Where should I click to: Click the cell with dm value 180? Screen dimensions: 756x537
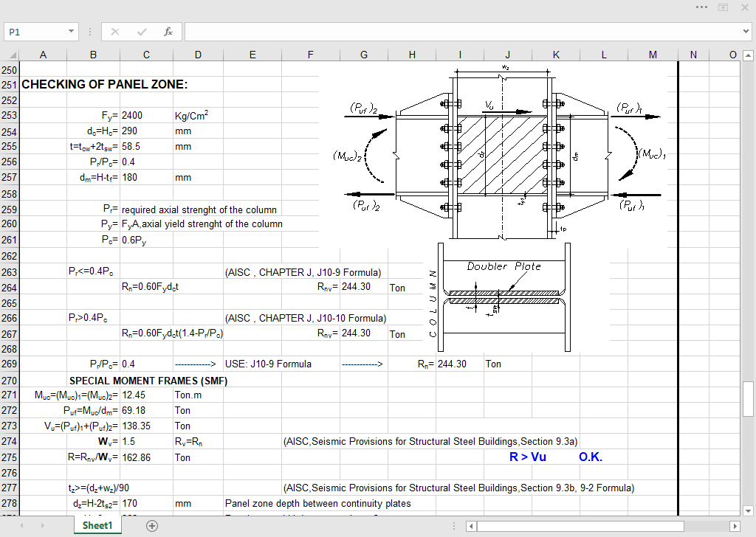tap(146, 177)
